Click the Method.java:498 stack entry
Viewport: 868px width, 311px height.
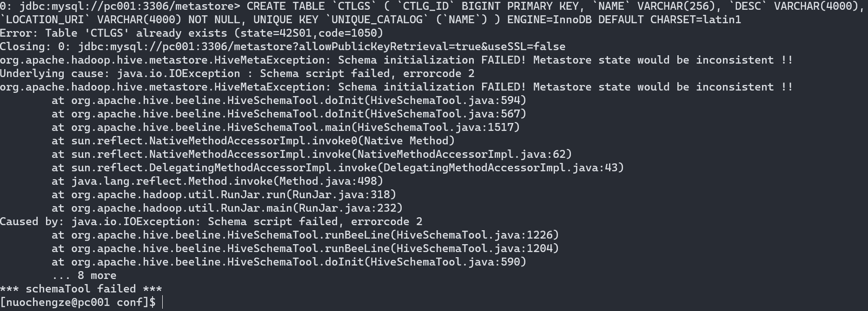tap(217, 181)
